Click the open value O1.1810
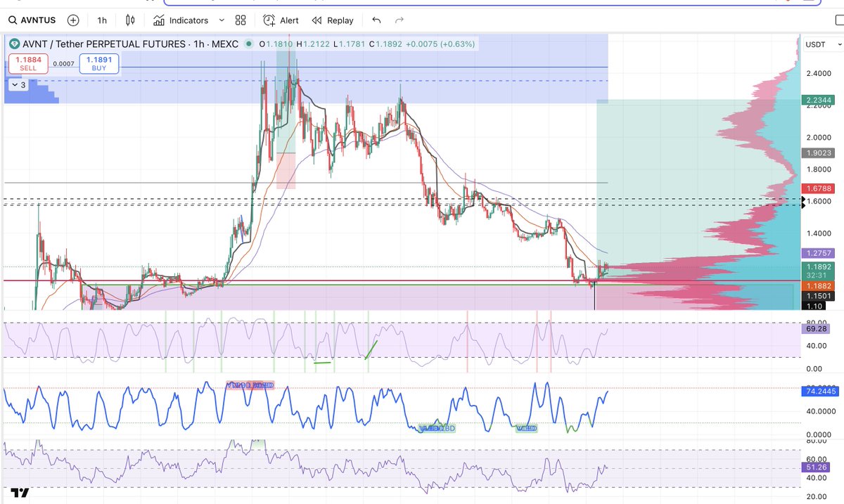Image resolution: width=844 pixels, height=504 pixels. pyautogui.click(x=276, y=44)
